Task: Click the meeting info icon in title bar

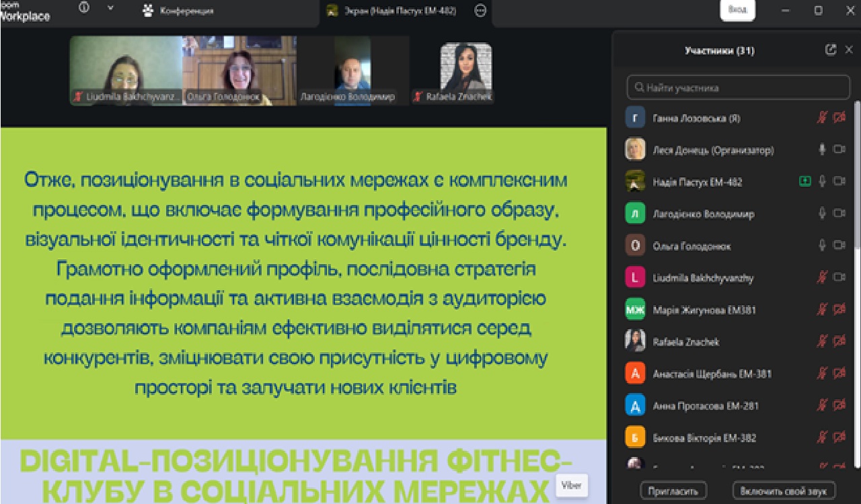Action: coord(84,9)
